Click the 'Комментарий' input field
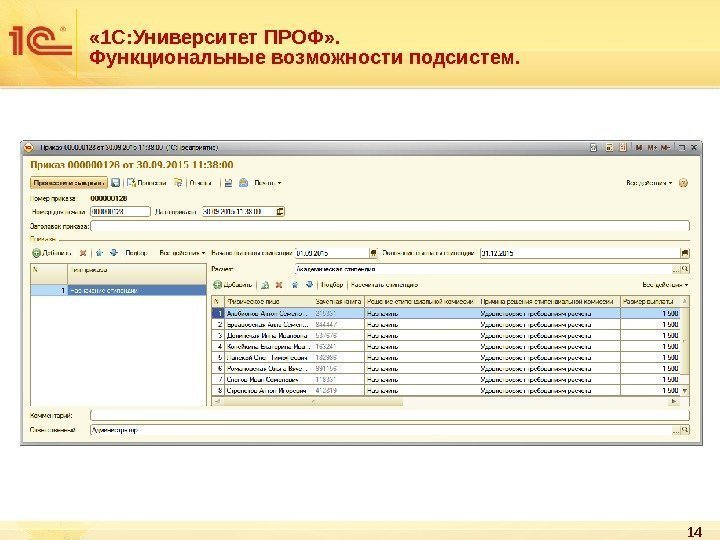Viewport: 720px width, 540px height. pos(390,416)
